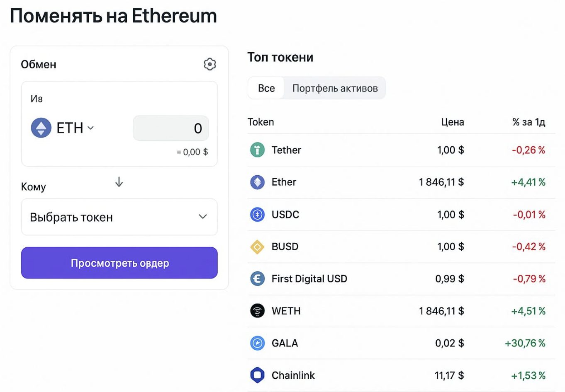Open swap settings gear icon
Viewport: 565px width, 392px height.
pos(210,64)
